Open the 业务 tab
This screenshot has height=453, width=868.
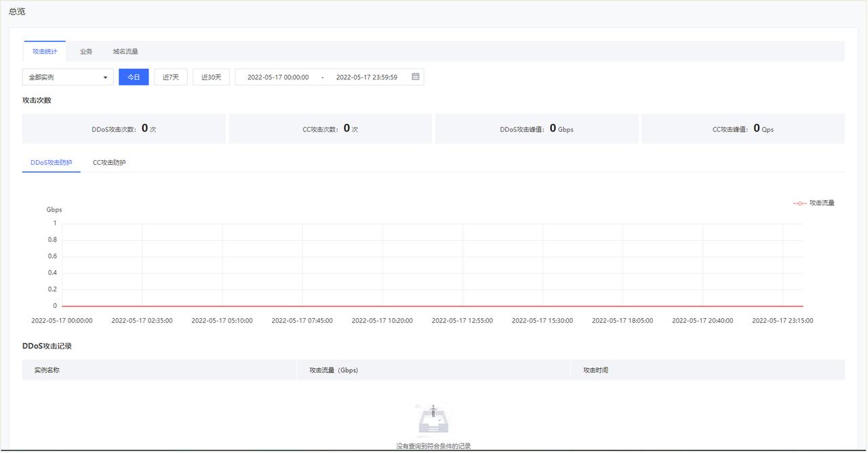pos(86,52)
